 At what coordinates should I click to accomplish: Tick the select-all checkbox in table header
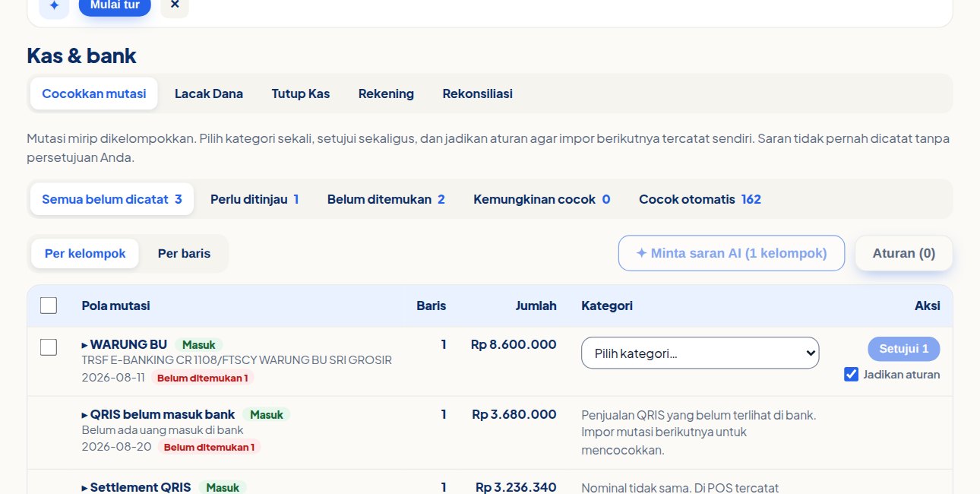point(49,306)
